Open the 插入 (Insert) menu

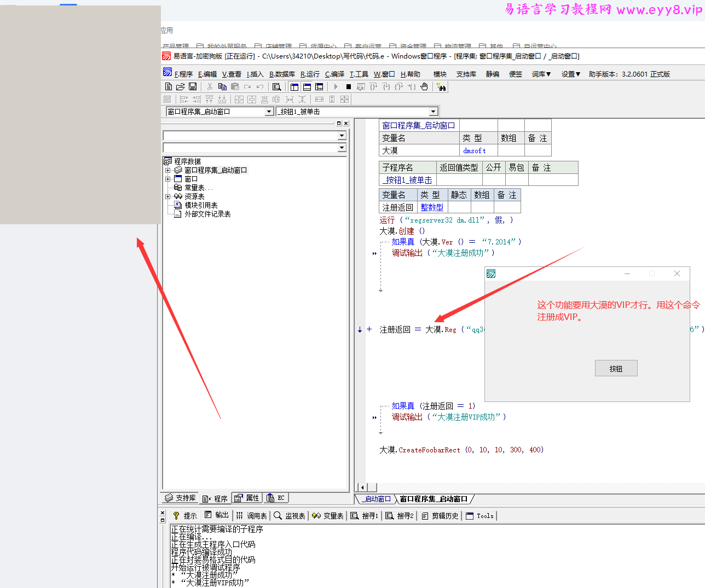click(255, 74)
